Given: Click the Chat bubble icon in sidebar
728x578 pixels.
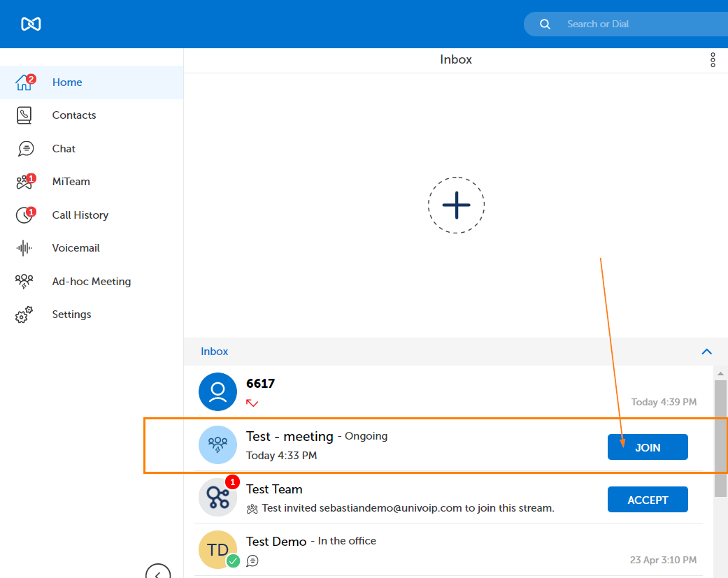Looking at the screenshot, I should click(26, 148).
